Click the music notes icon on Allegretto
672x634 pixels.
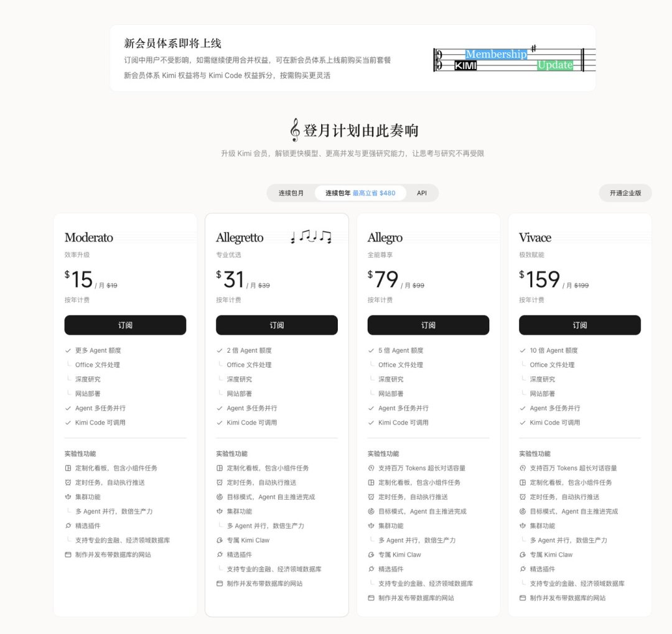click(x=311, y=236)
